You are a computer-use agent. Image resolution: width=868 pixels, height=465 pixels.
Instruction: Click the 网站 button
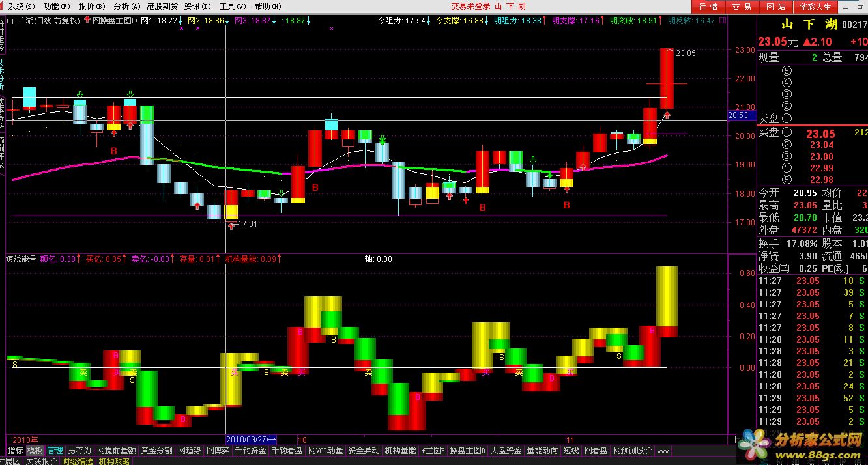(x=775, y=7)
